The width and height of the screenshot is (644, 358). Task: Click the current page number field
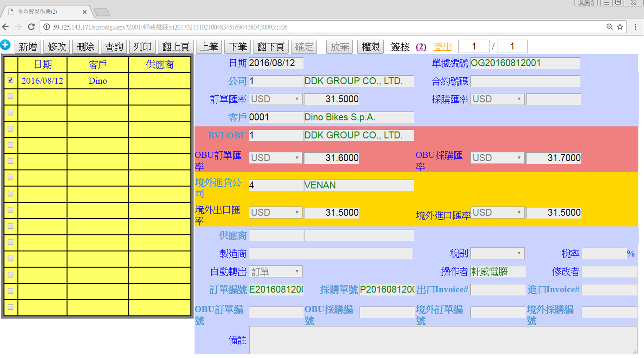point(474,46)
